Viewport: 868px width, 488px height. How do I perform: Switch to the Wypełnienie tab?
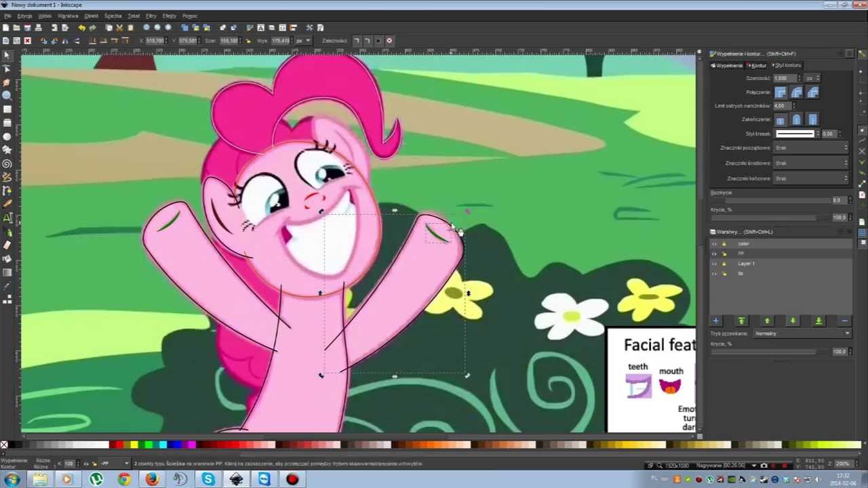pyautogui.click(x=727, y=66)
